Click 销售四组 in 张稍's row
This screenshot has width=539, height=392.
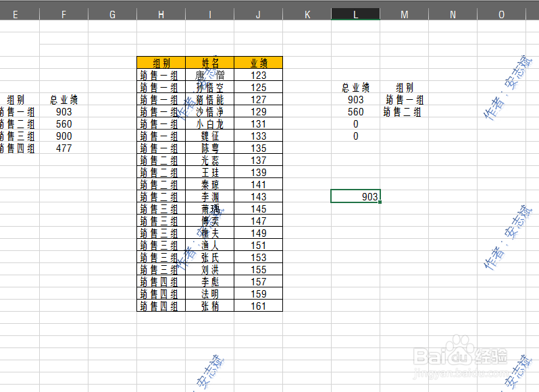tap(159, 306)
